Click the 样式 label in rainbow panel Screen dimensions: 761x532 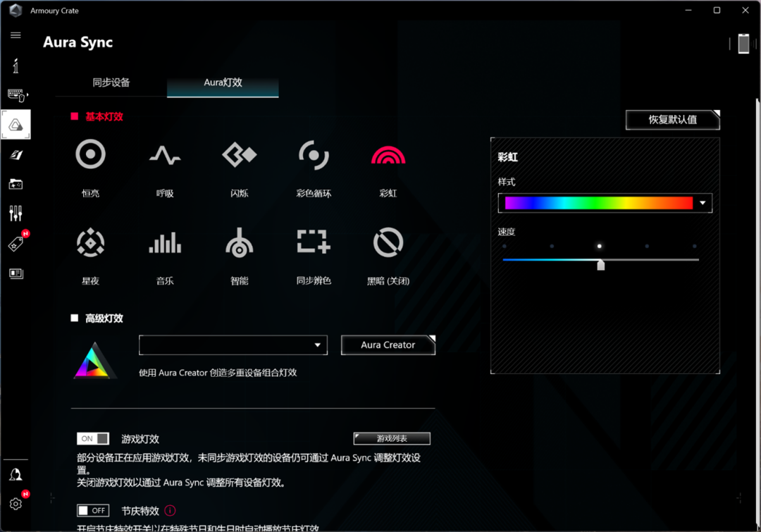507,182
